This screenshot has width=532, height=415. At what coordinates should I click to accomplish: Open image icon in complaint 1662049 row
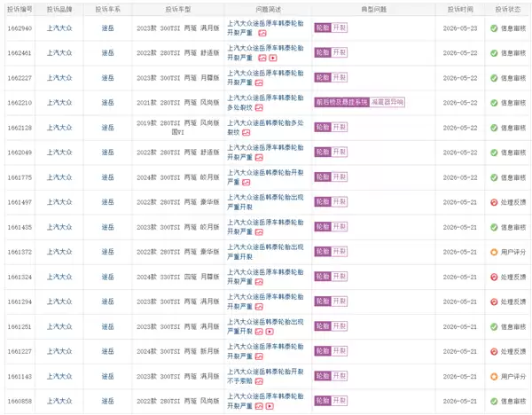259,158
